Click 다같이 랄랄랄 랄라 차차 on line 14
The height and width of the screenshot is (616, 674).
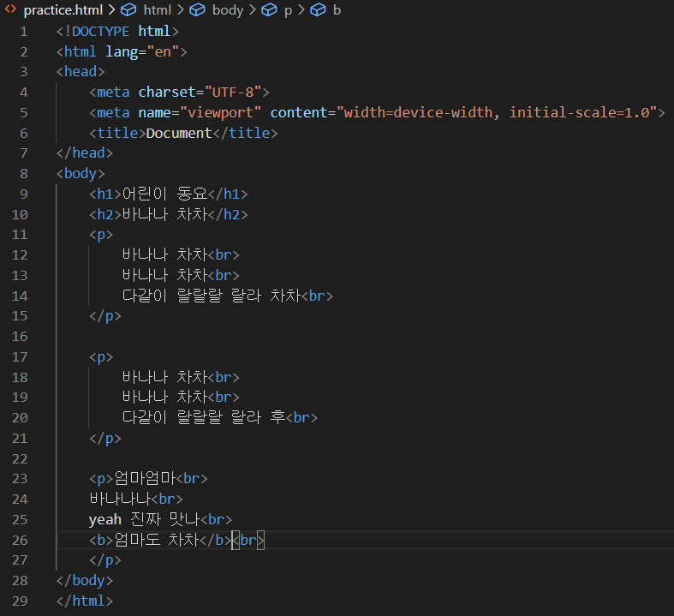click(x=212, y=296)
